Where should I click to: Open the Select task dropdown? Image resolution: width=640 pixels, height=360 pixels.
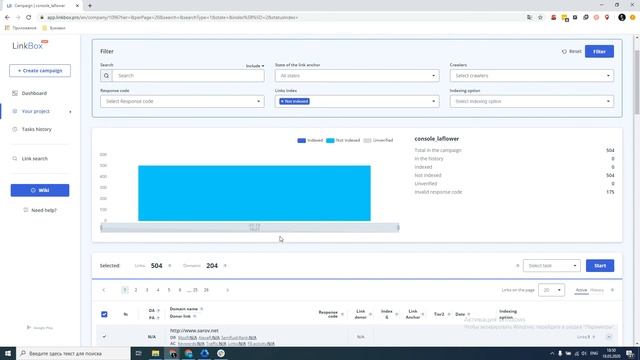(x=551, y=266)
